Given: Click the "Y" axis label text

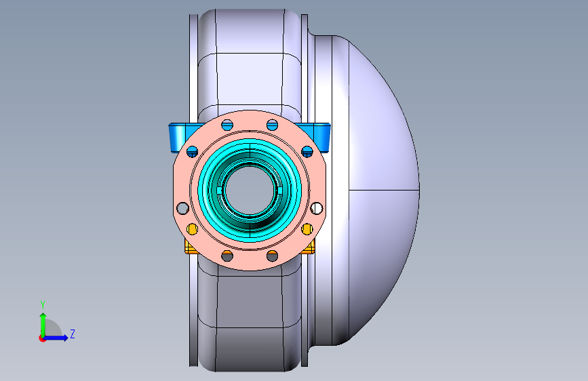Looking at the screenshot, I should tap(43, 305).
